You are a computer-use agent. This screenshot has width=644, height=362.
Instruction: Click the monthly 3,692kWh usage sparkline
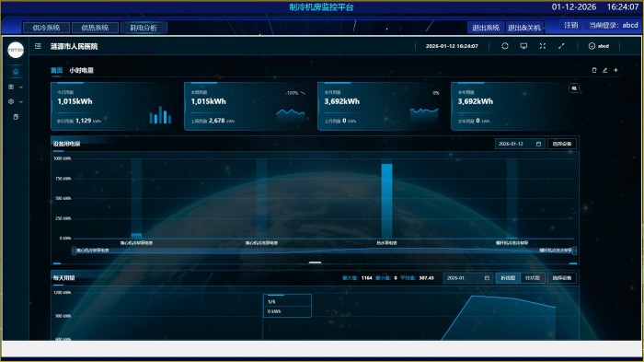[424, 115]
